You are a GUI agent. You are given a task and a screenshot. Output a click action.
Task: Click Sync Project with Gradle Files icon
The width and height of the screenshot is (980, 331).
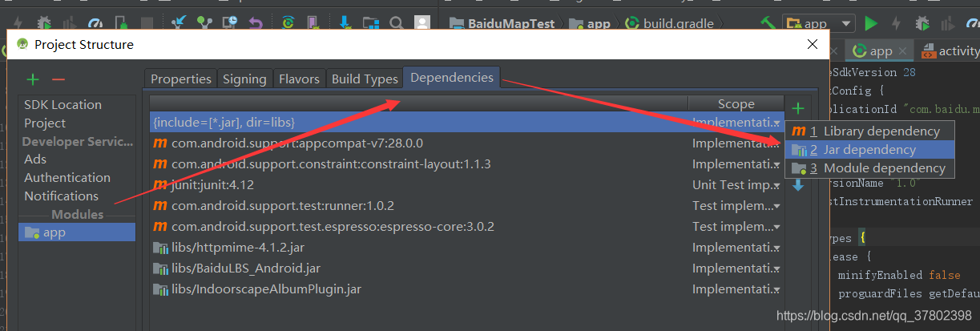[289, 23]
